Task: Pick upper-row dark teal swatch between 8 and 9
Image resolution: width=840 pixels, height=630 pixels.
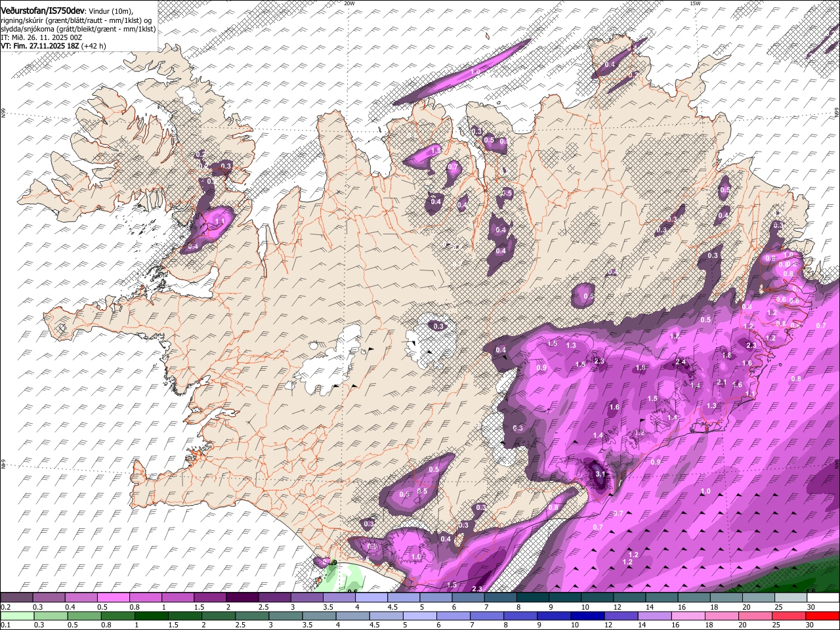Action: [533, 597]
